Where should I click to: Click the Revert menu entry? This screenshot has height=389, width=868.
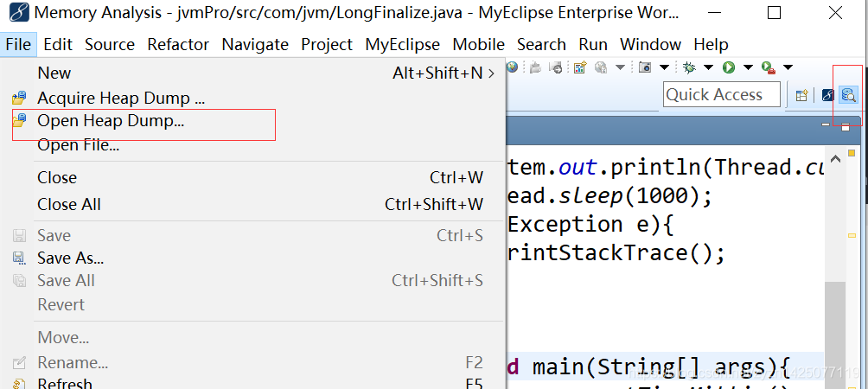253,304
